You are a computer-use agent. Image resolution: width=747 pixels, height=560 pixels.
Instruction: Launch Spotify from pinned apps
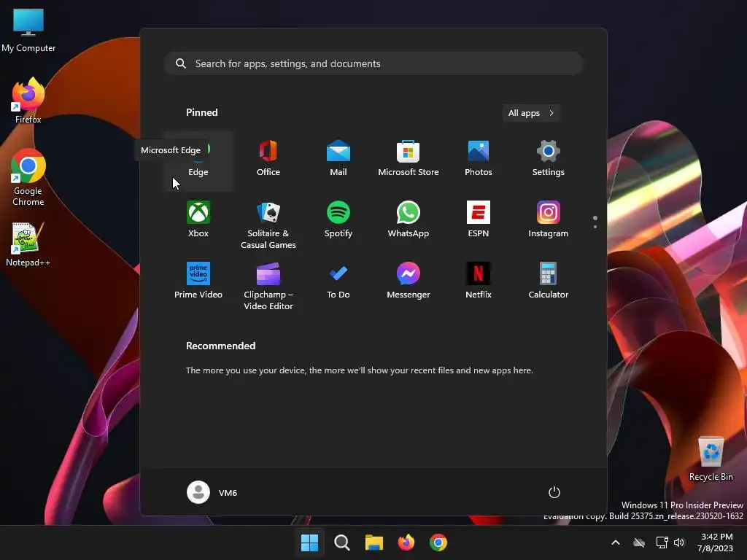338,220
